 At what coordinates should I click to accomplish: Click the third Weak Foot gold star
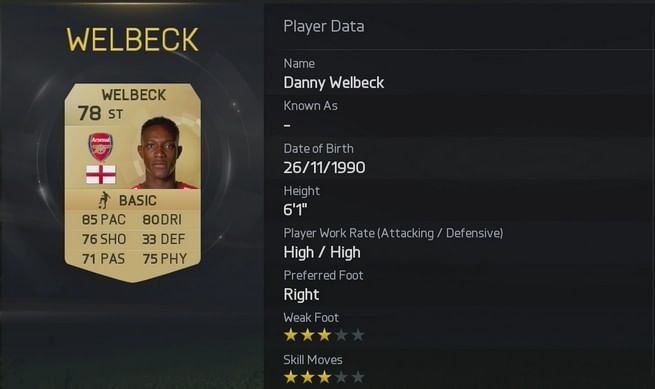point(324,335)
